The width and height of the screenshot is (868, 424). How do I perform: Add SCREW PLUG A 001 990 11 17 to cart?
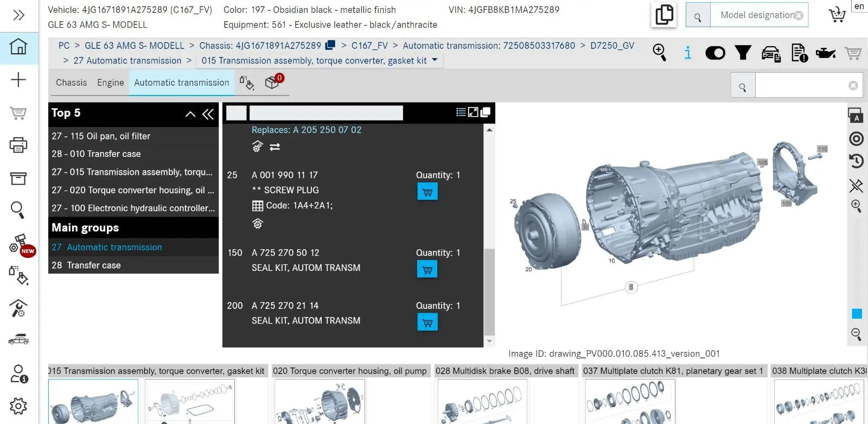[x=427, y=192]
